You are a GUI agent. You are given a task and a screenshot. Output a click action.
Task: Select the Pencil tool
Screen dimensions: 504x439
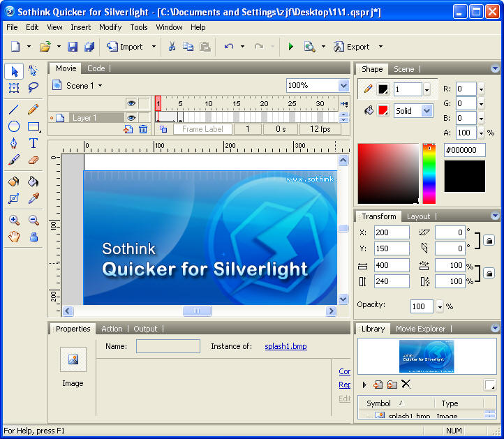(x=33, y=110)
